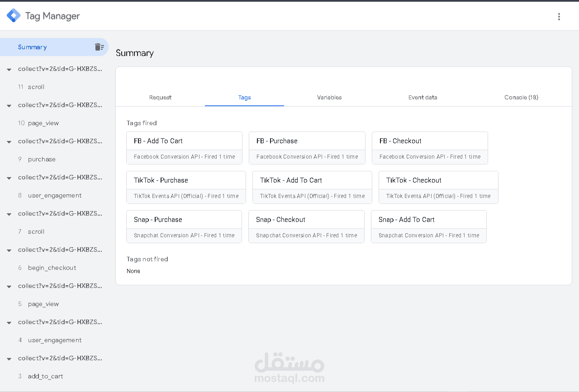
Task: Open the three-dot more options menu
Action: pos(559,17)
